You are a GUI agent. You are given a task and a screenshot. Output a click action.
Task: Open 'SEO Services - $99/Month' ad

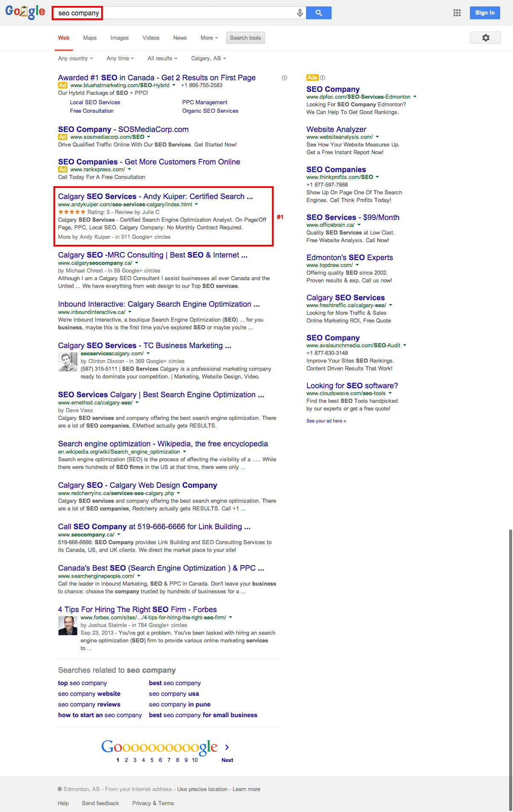pyautogui.click(x=353, y=217)
